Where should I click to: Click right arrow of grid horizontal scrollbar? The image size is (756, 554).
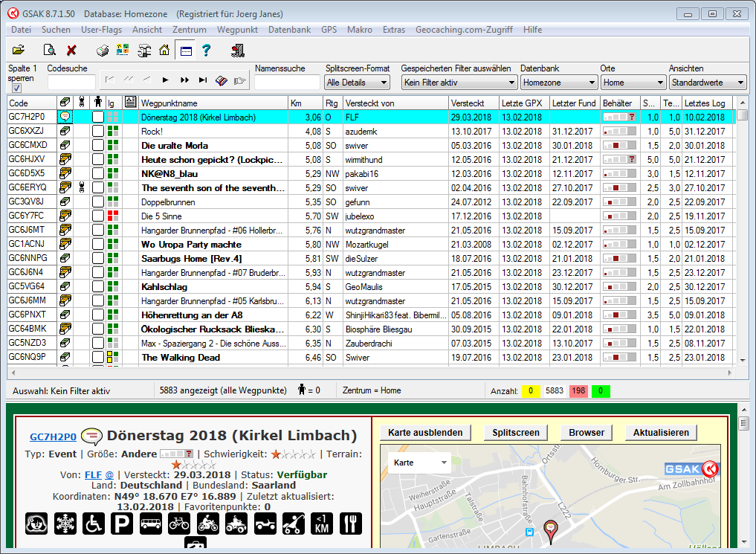(730, 373)
